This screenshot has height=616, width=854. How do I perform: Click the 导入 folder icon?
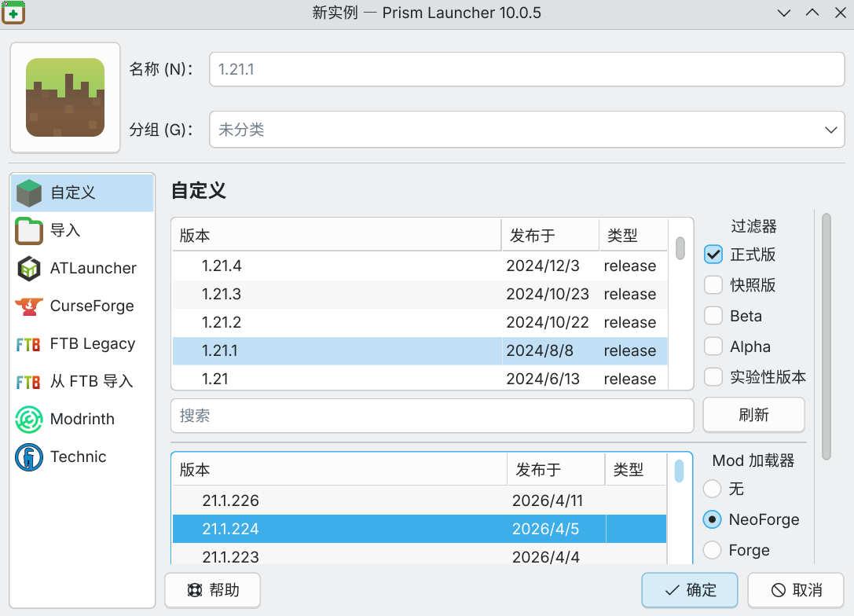coord(29,230)
